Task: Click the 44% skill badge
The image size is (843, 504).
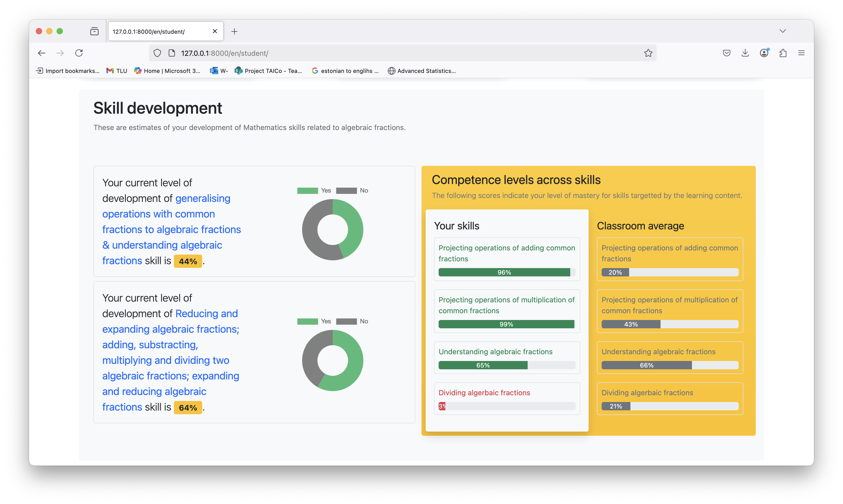Action: pyautogui.click(x=188, y=261)
